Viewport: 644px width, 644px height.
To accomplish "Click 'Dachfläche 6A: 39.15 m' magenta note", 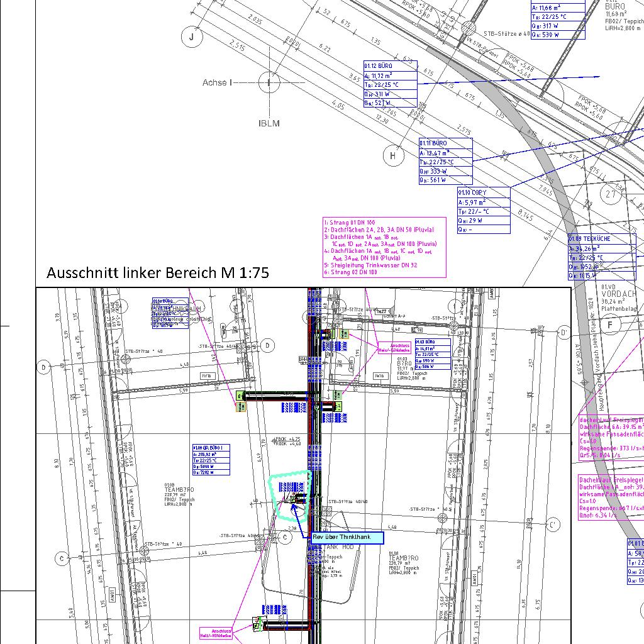I will coord(611,427).
